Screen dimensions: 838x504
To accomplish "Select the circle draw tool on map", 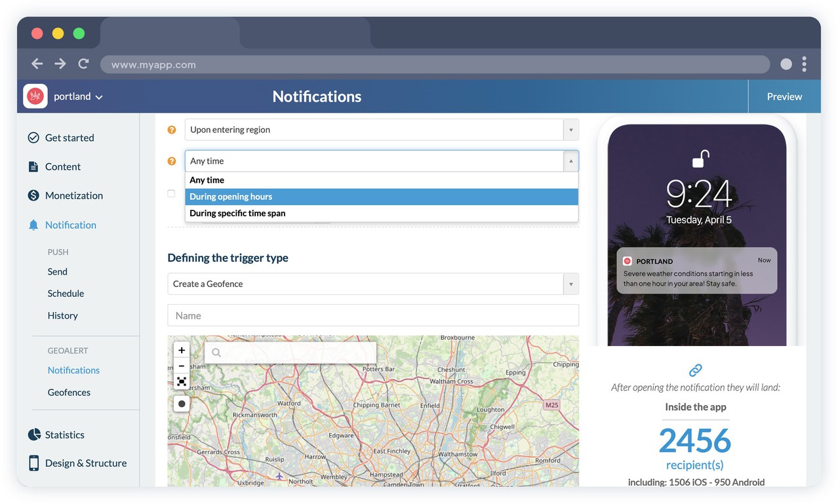I will click(182, 404).
